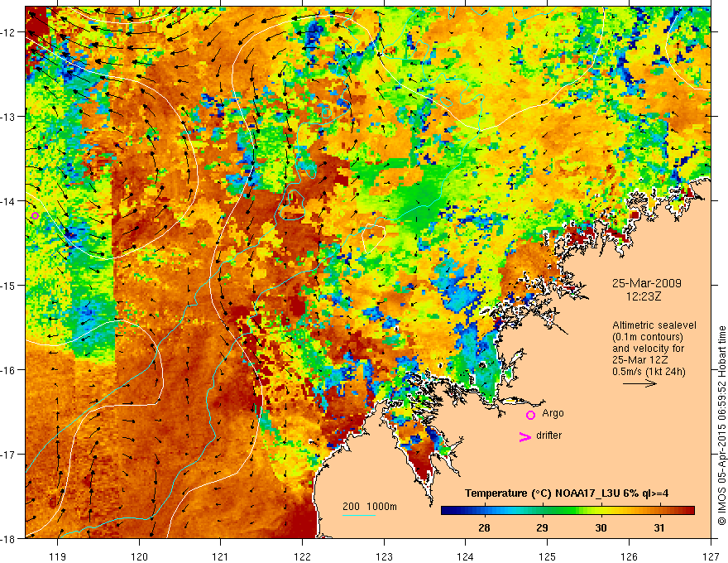The width and height of the screenshot is (728, 563).
Task: Click the magenta Argo circle symbol in legend
Action: (x=530, y=415)
